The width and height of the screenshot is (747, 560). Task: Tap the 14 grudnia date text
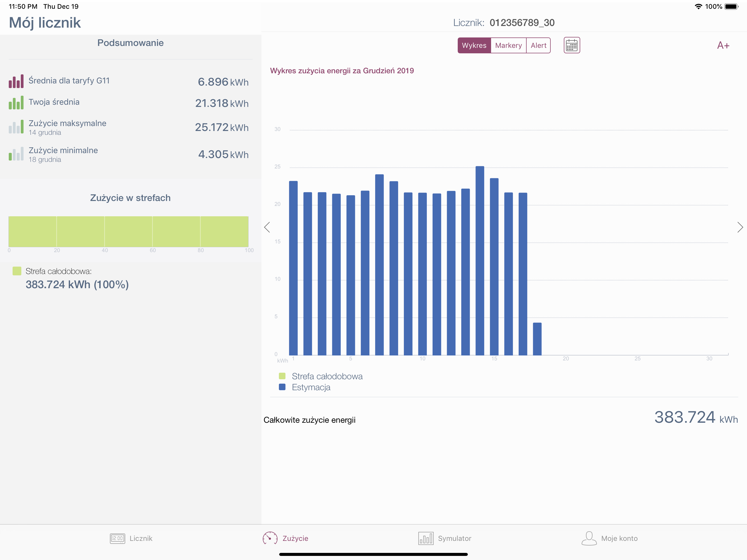click(x=45, y=132)
